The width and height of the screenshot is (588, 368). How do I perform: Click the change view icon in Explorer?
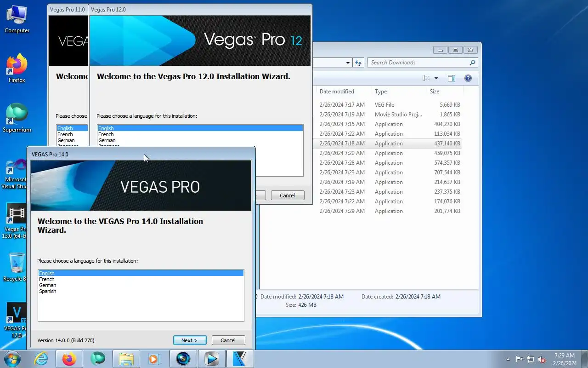coord(426,78)
